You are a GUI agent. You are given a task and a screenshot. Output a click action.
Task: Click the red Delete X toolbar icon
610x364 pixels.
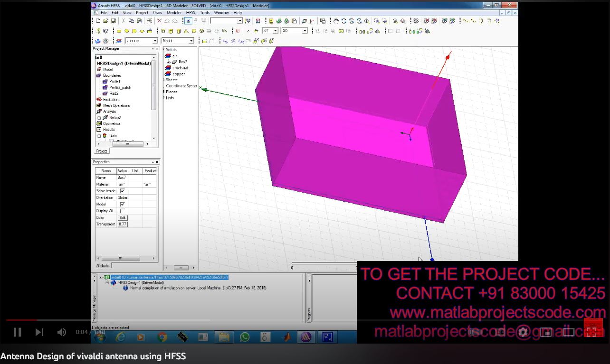(159, 21)
